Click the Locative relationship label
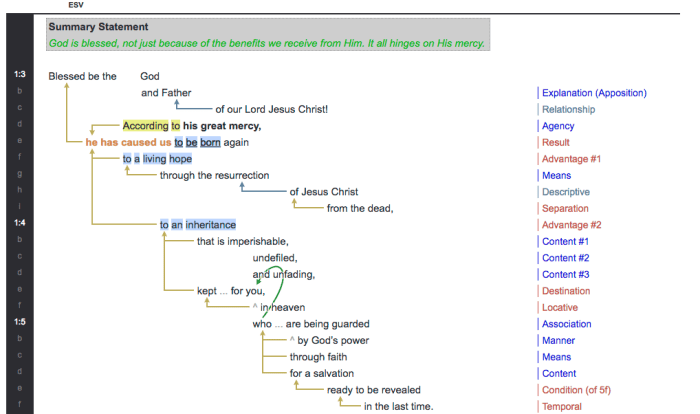Screen dimensions: 700x414 [562, 307]
